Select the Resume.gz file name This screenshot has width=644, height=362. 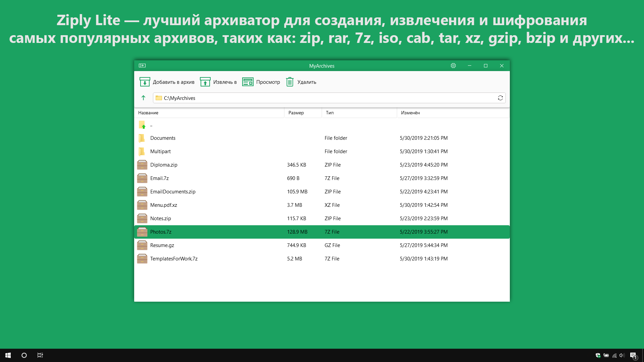[162, 245]
